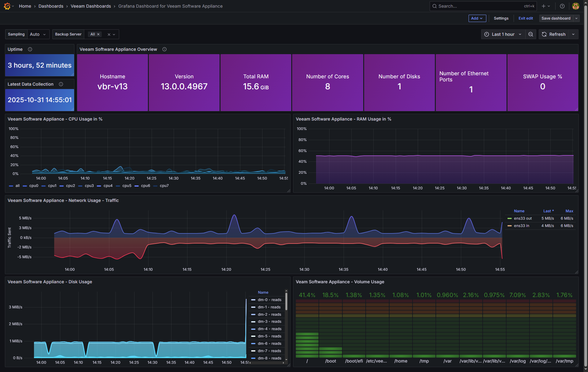This screenshot has width=588, height=372.
Task: Click the Uptime panel info icon
Action: coord(30,49)
